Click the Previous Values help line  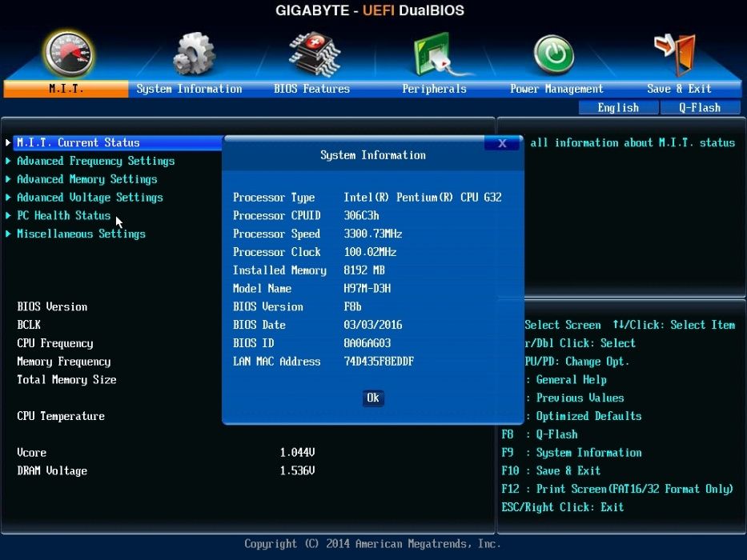pyautogui.click(x=576, y=398)
